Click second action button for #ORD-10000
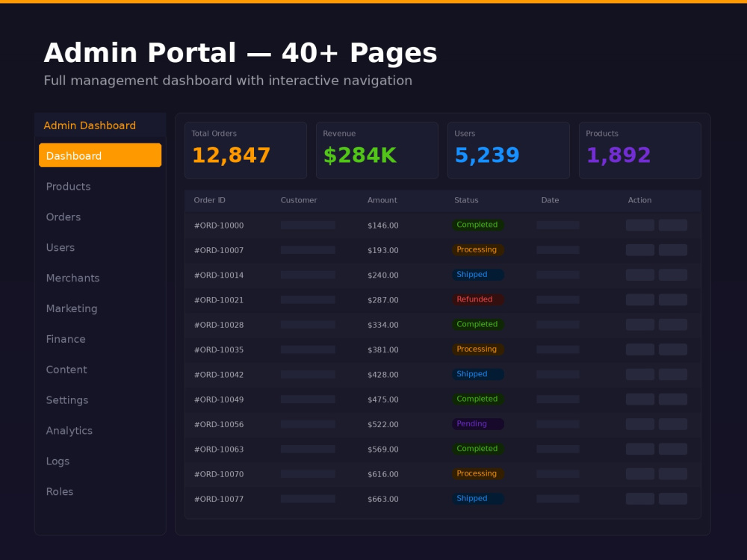This screenshot has height=560, width=747. tap(673, 225)
